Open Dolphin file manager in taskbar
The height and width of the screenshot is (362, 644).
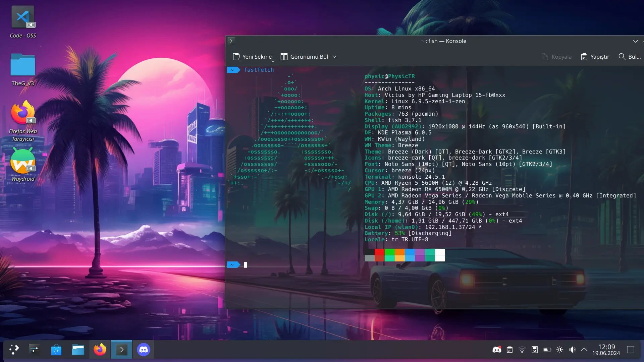(x=78, y=350)
